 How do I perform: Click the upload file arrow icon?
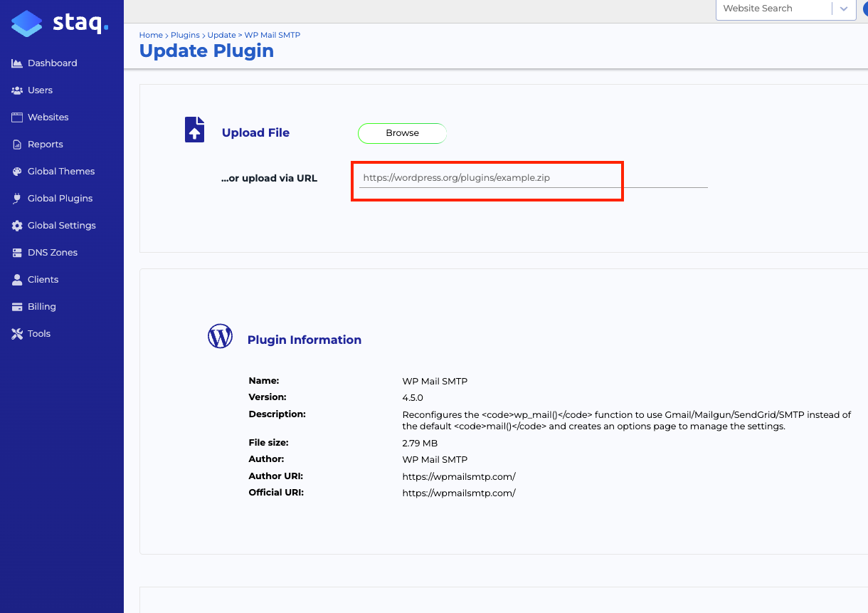pos(194,130)
